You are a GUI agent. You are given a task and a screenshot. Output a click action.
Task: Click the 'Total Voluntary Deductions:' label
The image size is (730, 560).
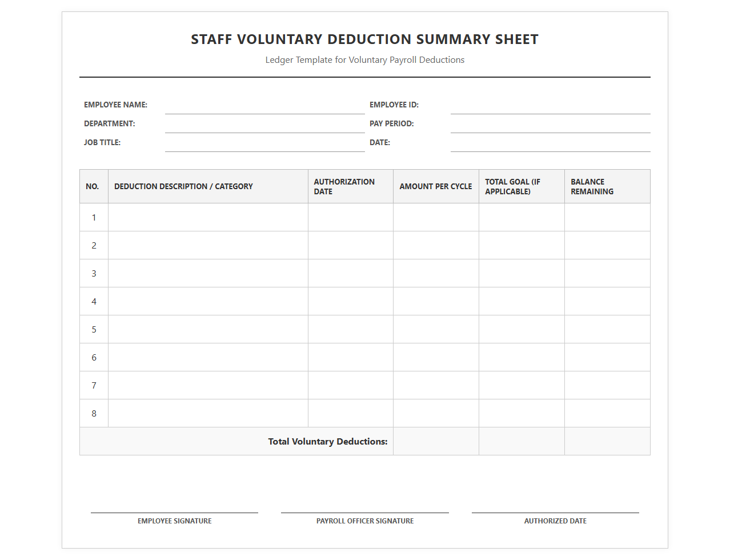coord(328,442)
